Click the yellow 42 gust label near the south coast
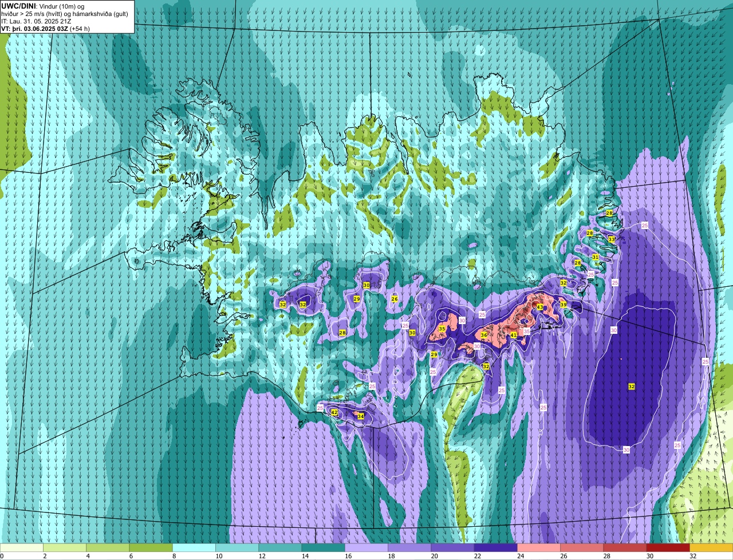Viewport: 733px width, 560px height. point(334,412)
